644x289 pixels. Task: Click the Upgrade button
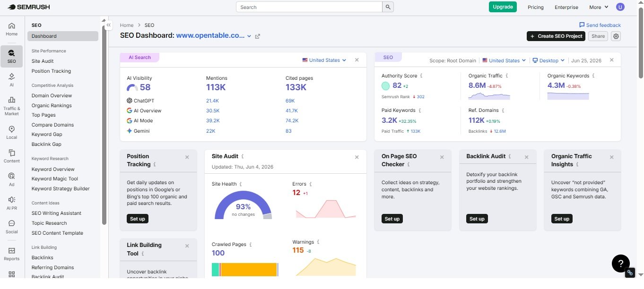(503, 7)
